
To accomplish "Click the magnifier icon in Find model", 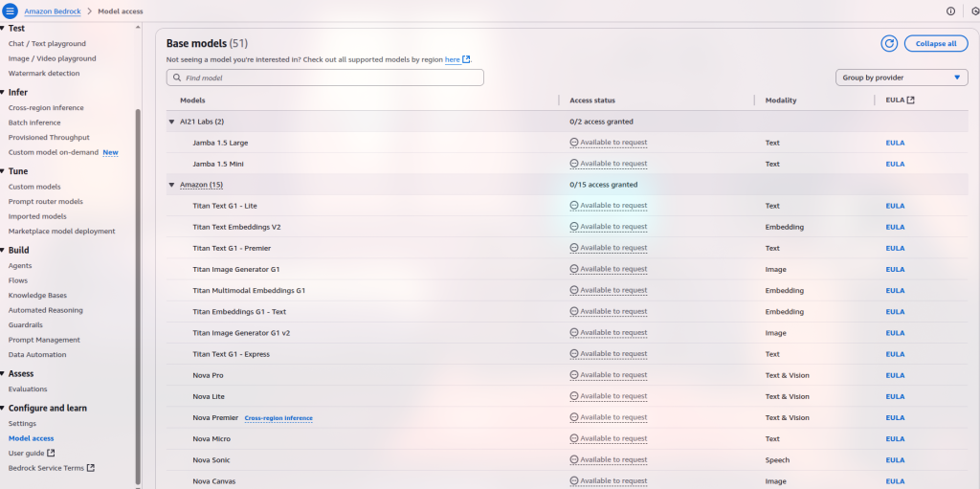I will [x=177, y=78].
